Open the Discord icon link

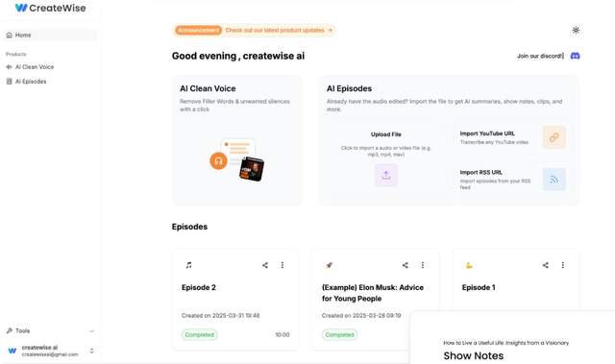click(575, 56)
